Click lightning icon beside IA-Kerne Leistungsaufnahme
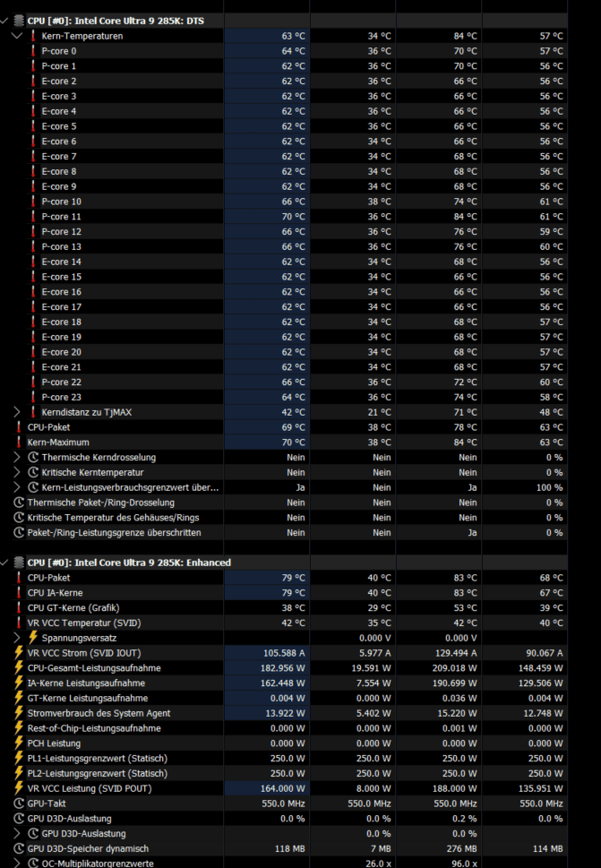This screenshot has height=868, width=601. tap(19, 683)
